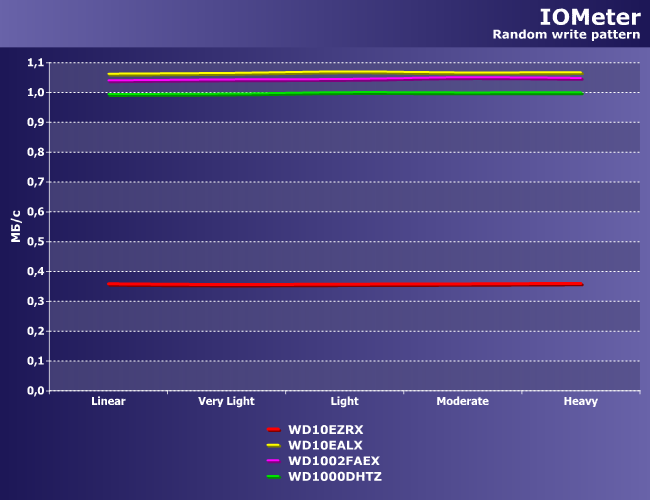Image resolution: width=650 pixels, height=500 pixels.
Task: Click the 0,8 y-axis value
Action: [x=36, y=152]
